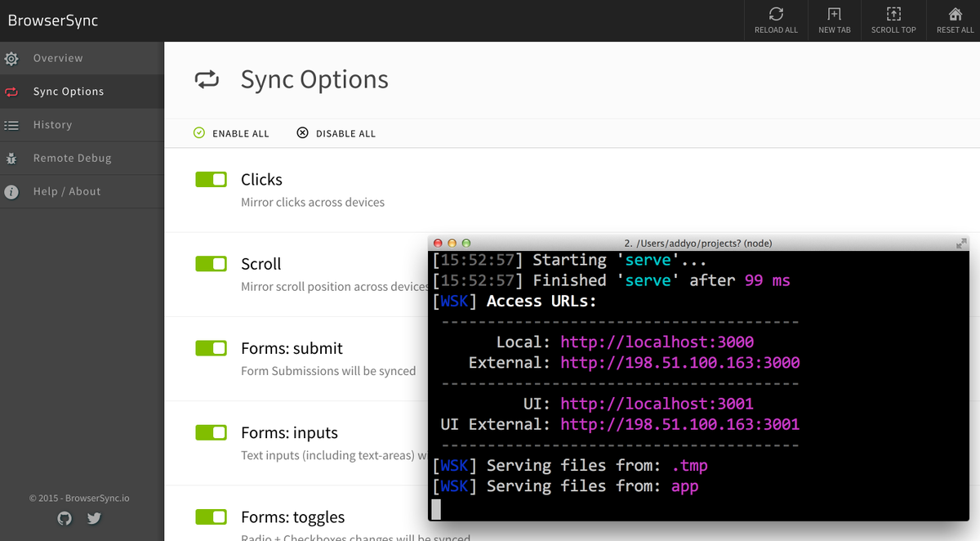The image size is (980, 541).
Task: Click the Sync Options page heading
Action: 314,79
